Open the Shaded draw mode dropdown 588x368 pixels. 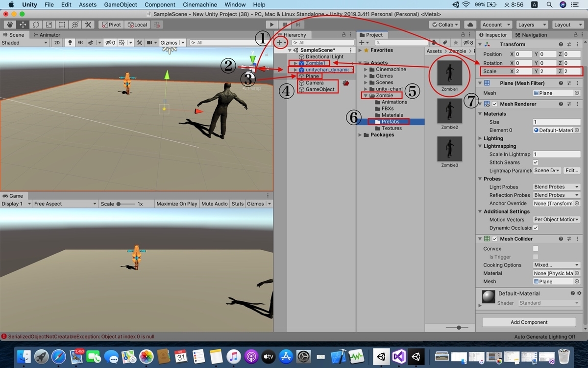pos(24,43)
